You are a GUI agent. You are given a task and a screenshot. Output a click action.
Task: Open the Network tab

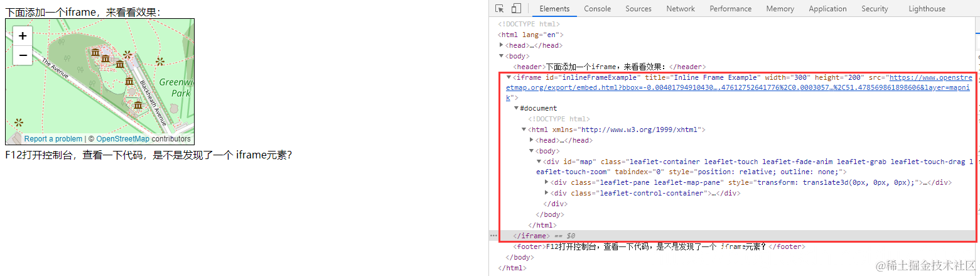click(681, 8)
